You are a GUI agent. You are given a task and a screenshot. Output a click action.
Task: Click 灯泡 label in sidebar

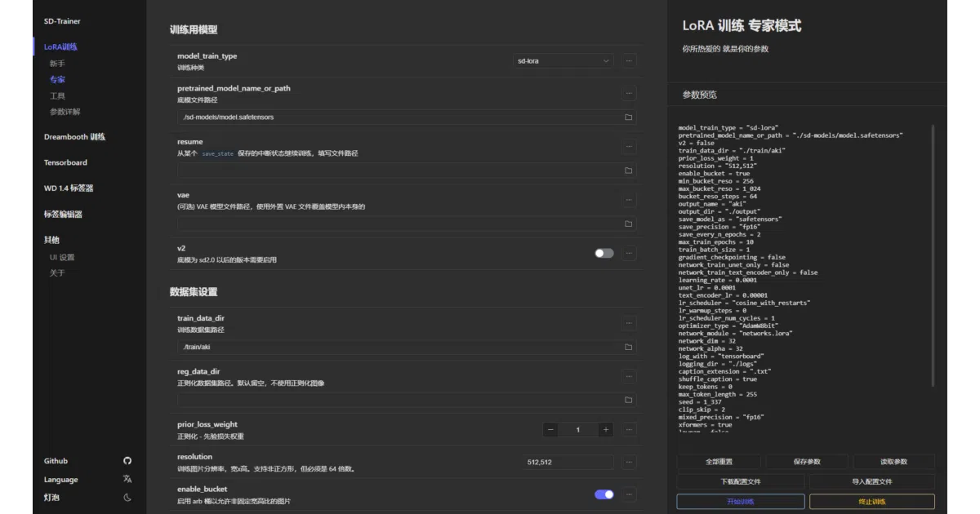click(51, 498)
